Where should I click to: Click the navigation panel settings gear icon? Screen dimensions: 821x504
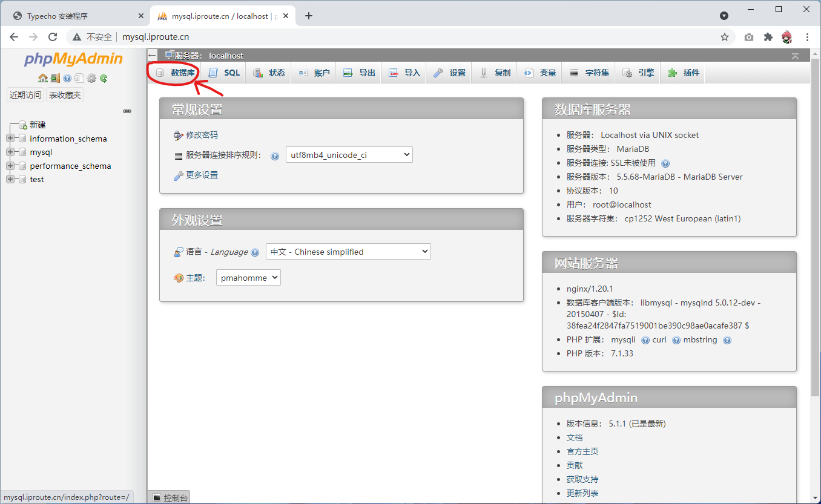[91, 78]
